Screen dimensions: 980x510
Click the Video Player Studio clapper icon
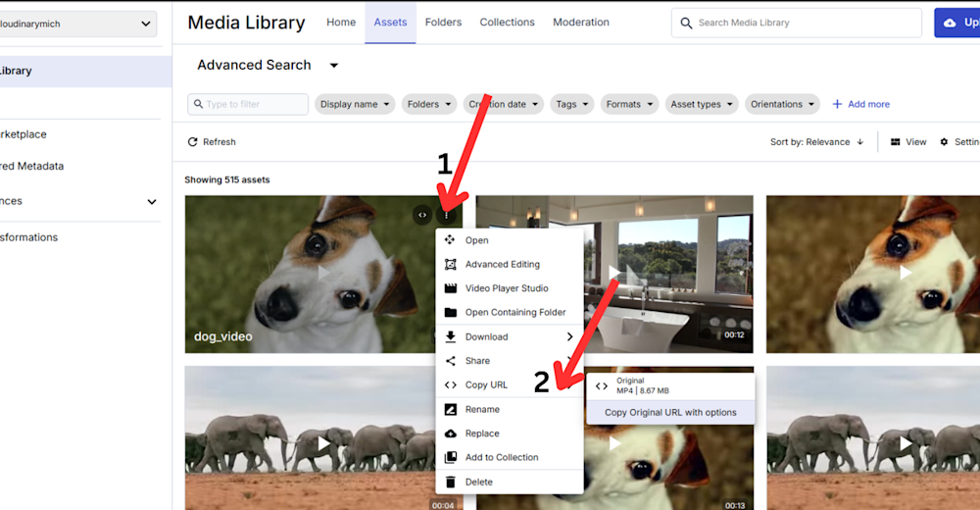[450, 288]
